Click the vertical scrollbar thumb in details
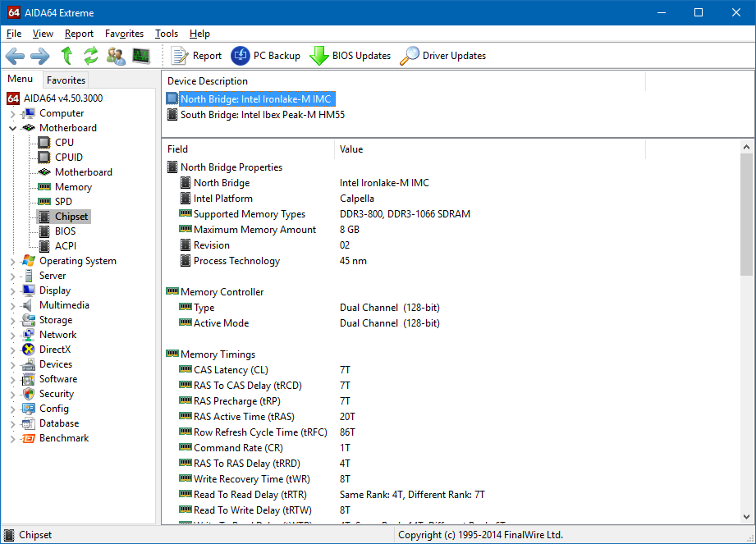756x544 pixels. tap(746, 215)
